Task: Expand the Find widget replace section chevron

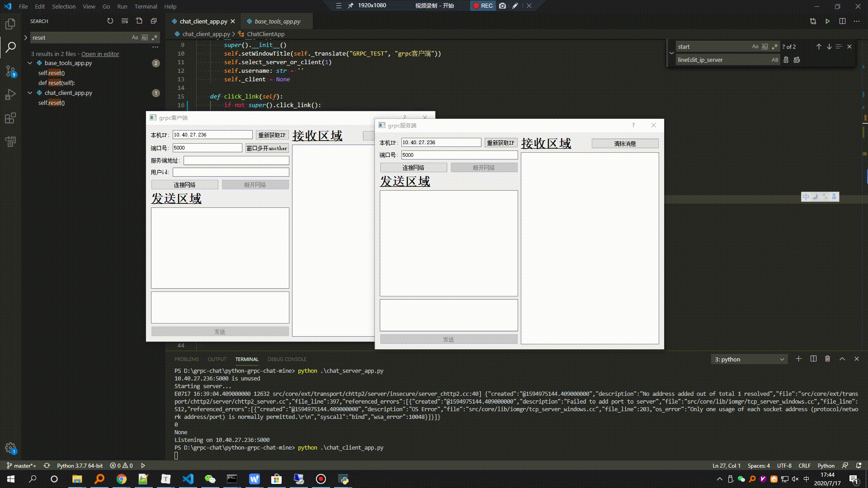Action: coord(671,53)
